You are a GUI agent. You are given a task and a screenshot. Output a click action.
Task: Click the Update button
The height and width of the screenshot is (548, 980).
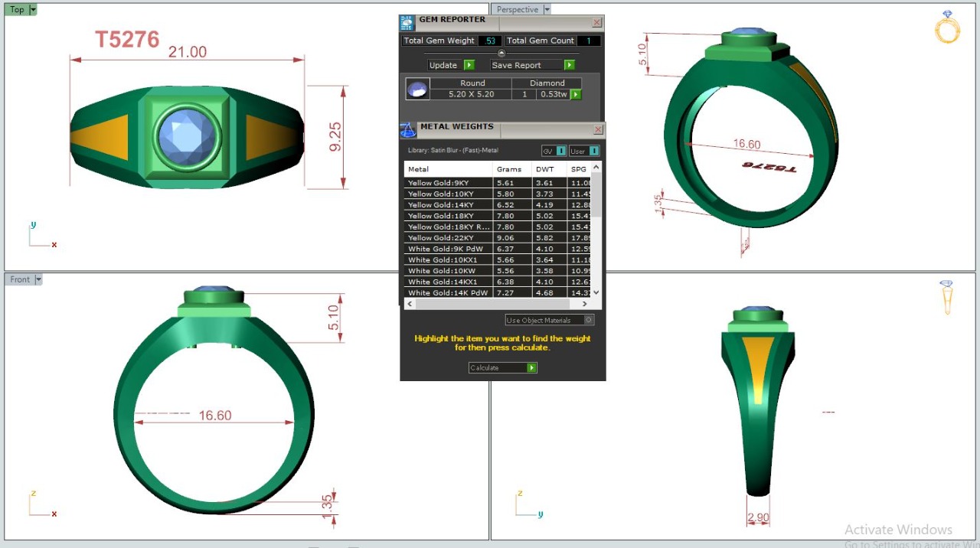451,65
